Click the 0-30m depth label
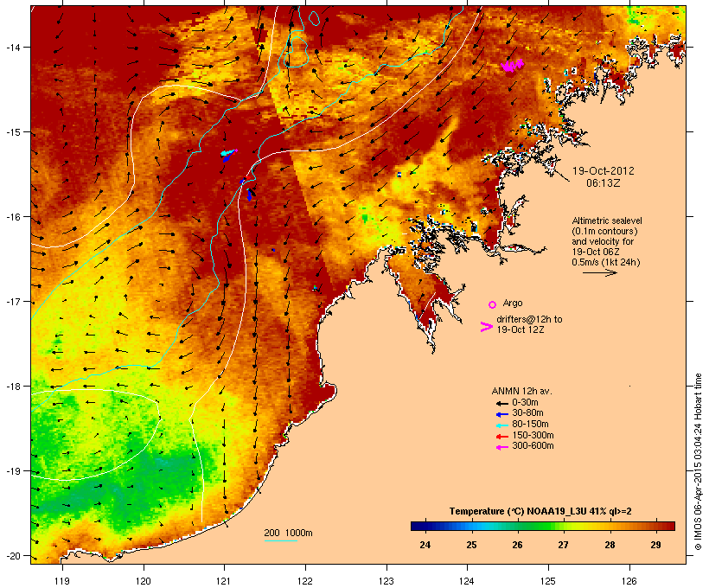This screenshot has height=588, width=709. click(x=525, y=403)
